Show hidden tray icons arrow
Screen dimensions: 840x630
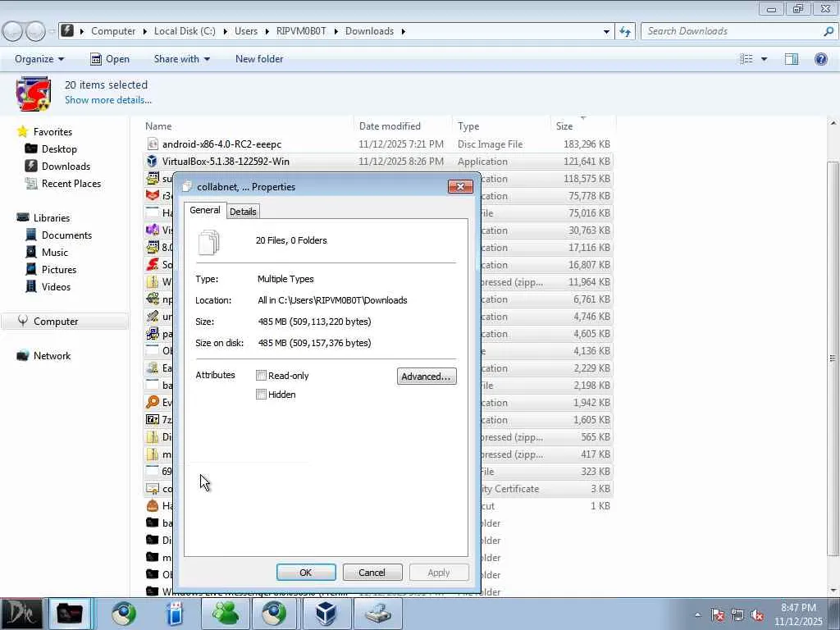click(697, 615)
